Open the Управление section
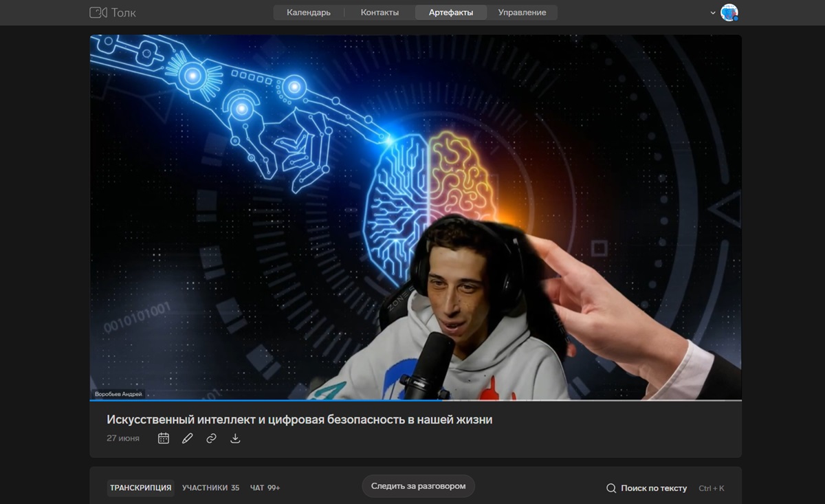Image resolution: width=825 pixels, height=504 pixels. (x=522, y=12)
